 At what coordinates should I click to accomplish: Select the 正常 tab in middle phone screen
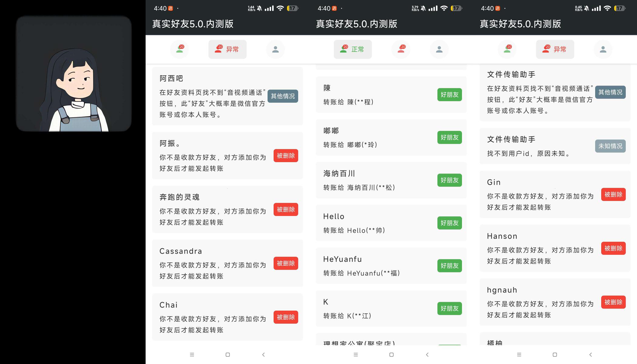352,49
